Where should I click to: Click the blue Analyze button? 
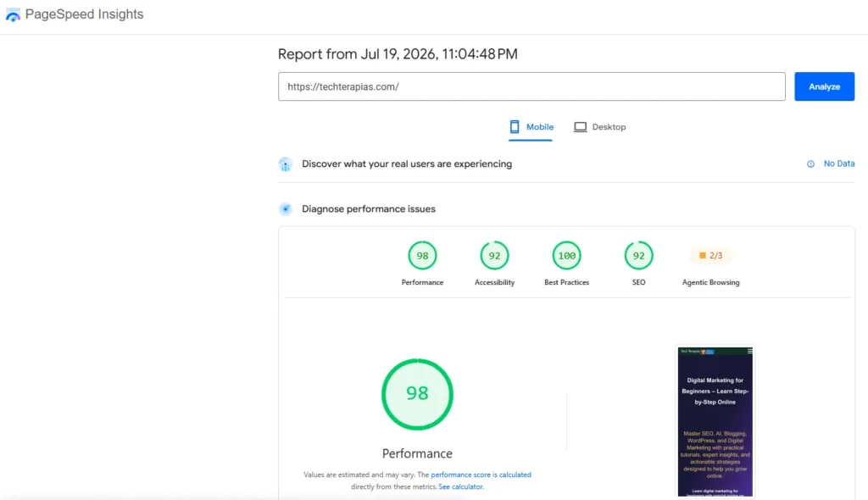(824, 86)
